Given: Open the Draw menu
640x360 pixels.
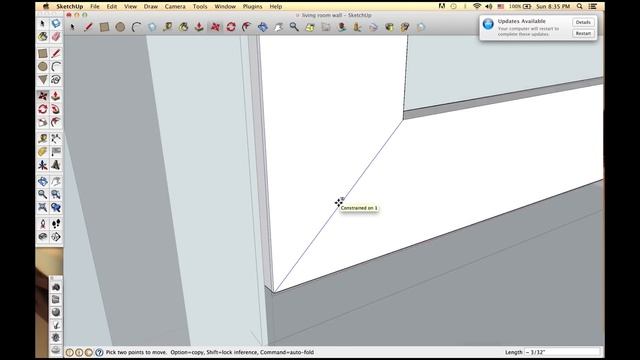Looking at the screenshot, I should click(151, 7).
